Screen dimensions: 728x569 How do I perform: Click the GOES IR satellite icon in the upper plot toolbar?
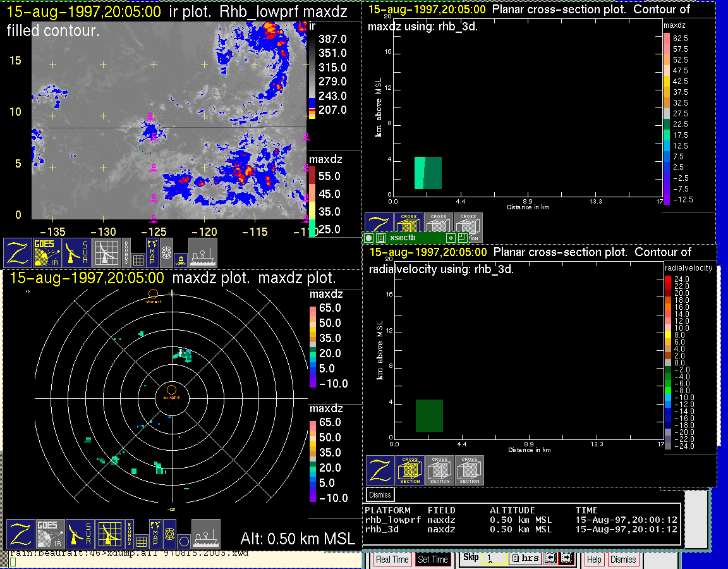click(x=48, y=253)
